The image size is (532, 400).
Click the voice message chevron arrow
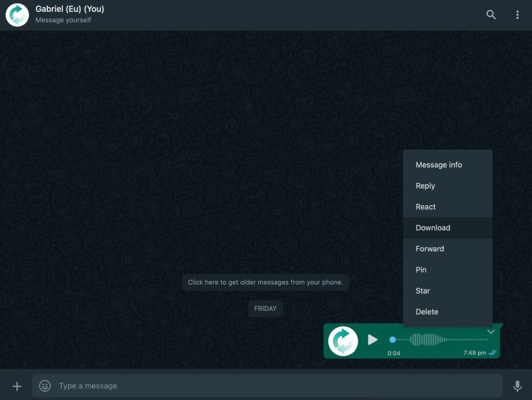[491, 332]
